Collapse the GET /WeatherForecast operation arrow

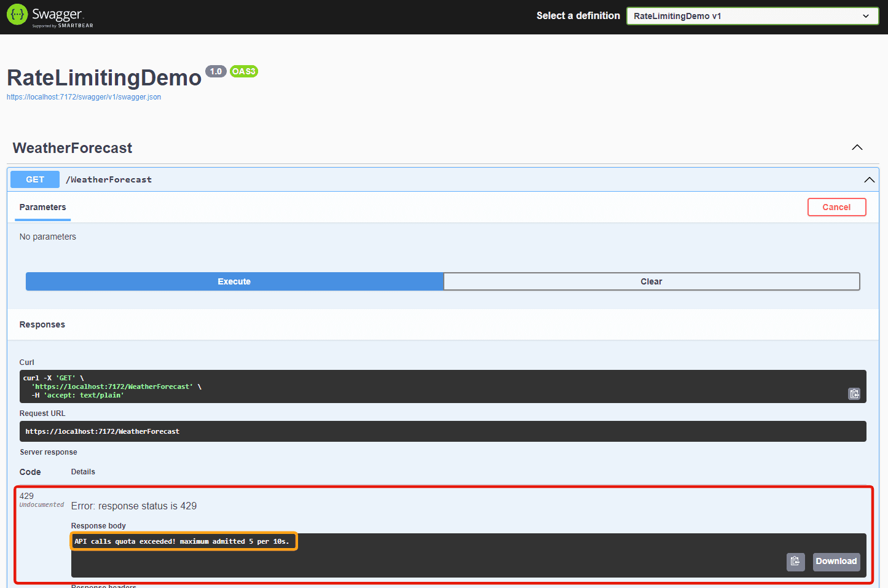tap(869, 180)
